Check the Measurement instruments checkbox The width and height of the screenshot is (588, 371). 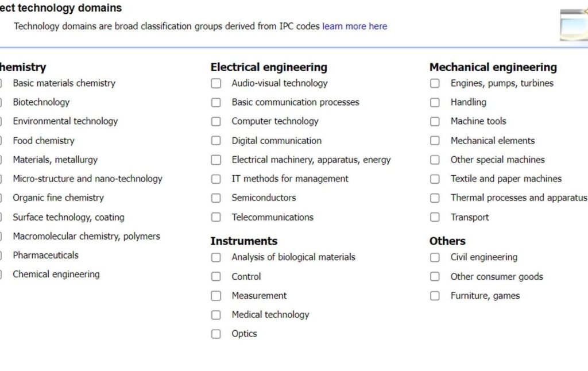[x=216, y=296]
